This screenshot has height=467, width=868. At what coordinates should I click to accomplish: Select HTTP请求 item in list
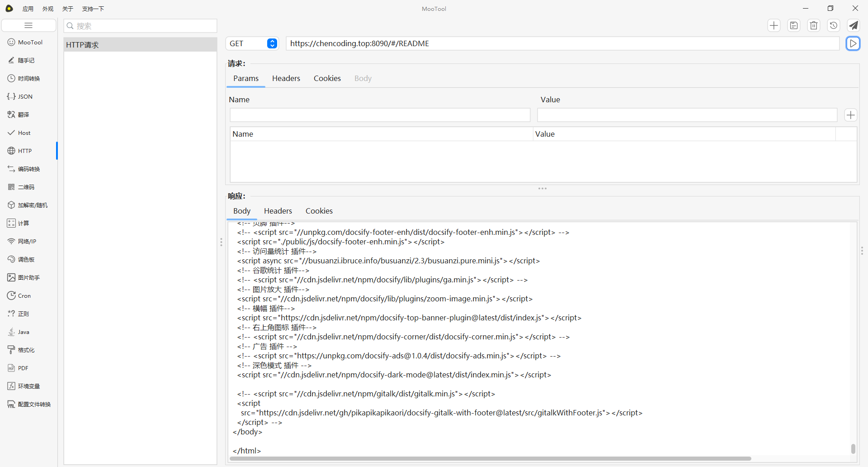coord(140,45)
